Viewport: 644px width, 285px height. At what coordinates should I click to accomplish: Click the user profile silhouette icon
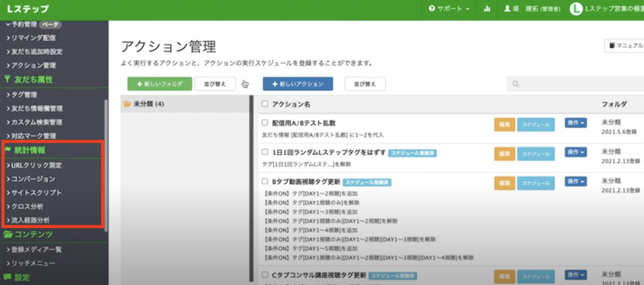[507, 8]
